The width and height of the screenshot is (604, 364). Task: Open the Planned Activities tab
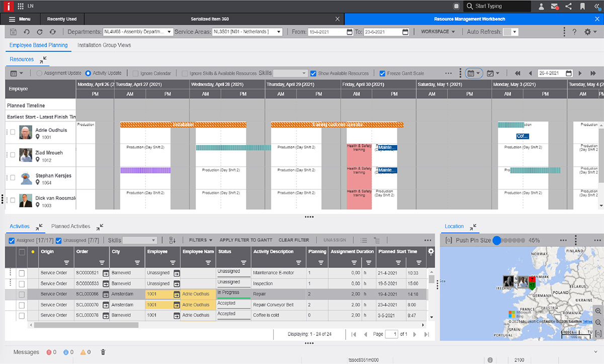pyautogui.click(x=70, y=227)
